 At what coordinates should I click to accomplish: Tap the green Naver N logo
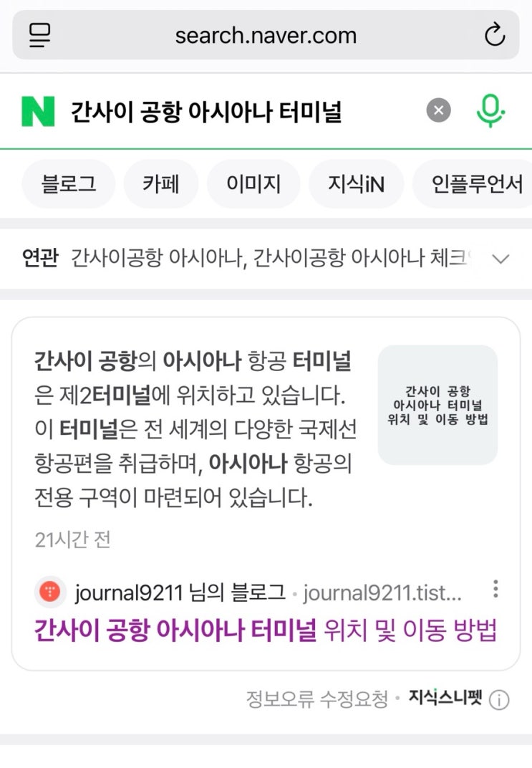(38, 112)
